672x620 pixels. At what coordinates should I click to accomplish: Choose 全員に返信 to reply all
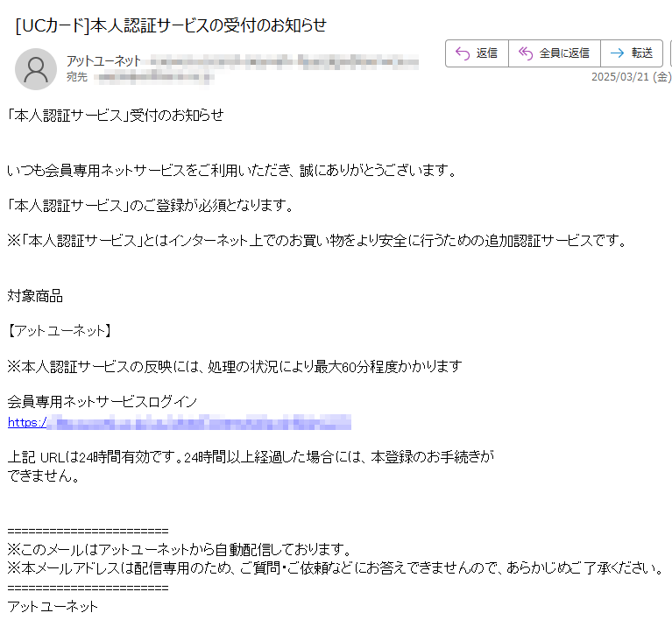click(564, 53)
